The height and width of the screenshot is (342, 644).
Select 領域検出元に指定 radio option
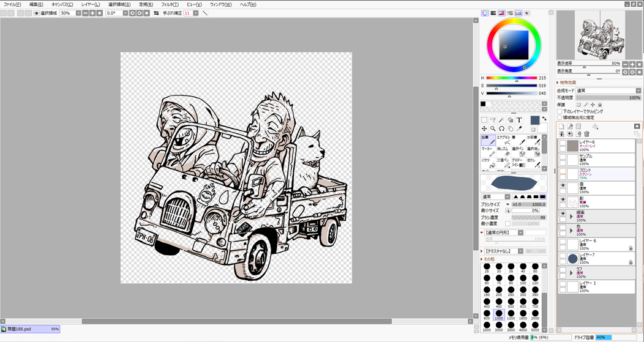[x=560, y=117]
